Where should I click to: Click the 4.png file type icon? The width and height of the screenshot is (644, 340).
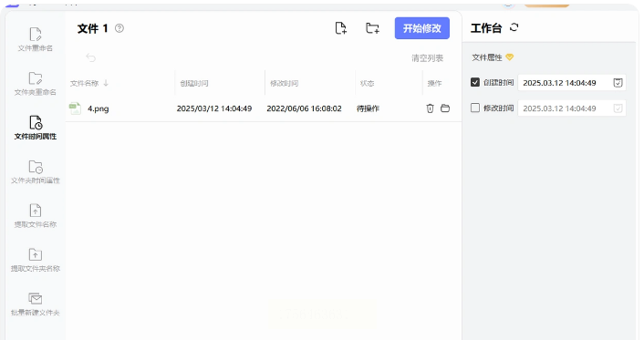click(x=75, y=108)
